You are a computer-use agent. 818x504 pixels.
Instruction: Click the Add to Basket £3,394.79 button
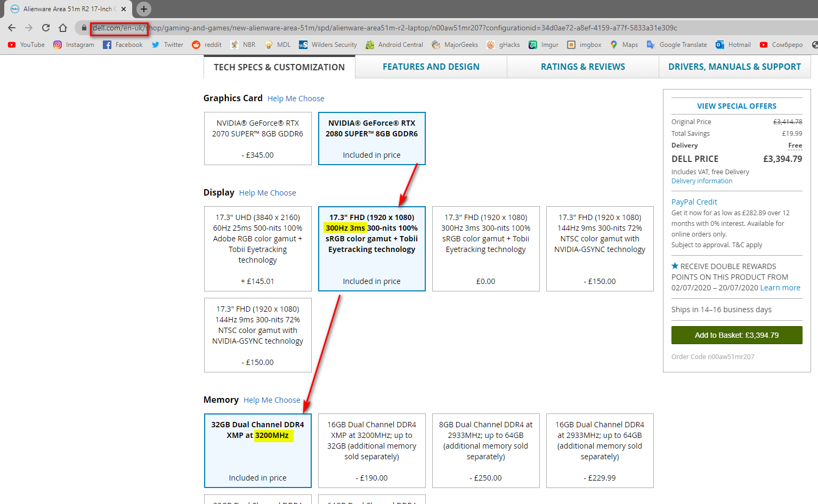pos(736,335)
